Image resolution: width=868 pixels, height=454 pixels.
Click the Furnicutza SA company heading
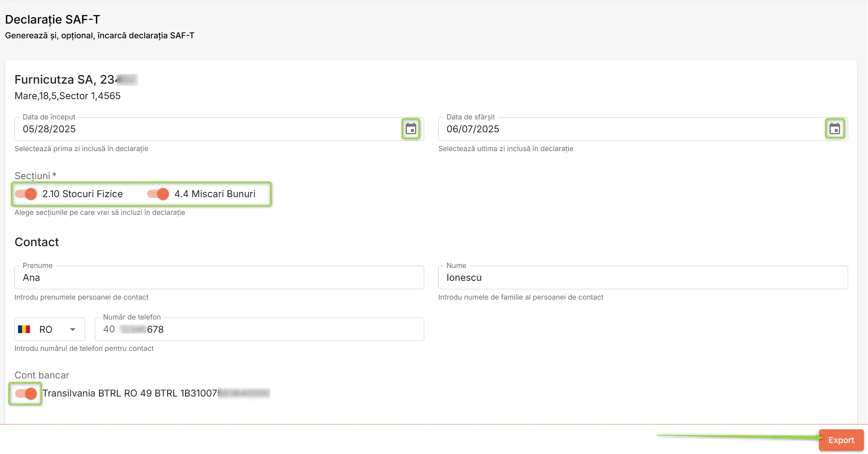click(x=76, y=80)
